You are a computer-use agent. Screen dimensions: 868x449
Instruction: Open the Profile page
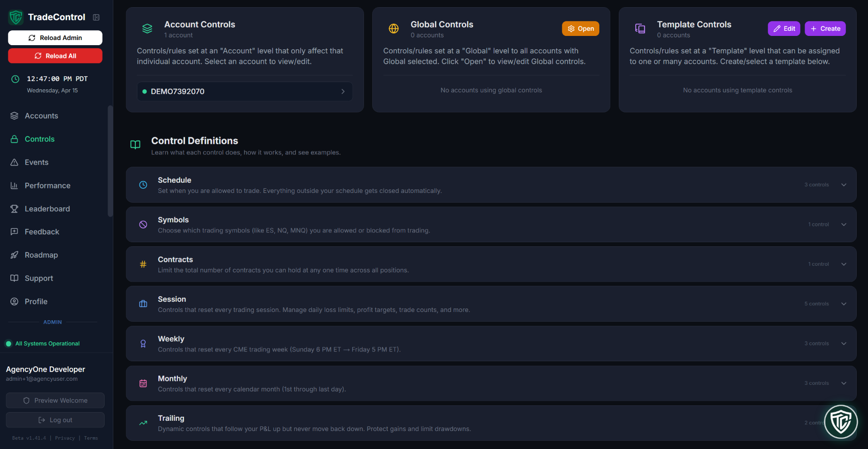[54, 302]
